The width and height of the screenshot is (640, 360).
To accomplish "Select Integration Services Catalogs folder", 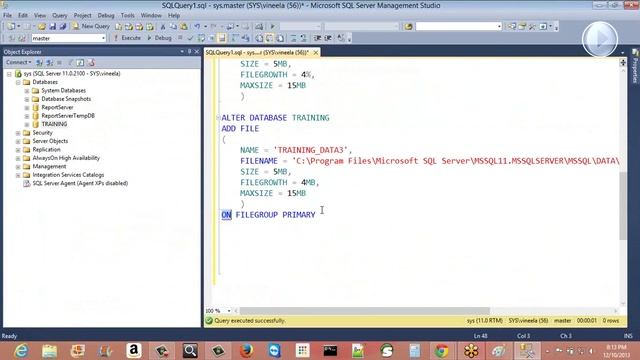I will (68, 175).
